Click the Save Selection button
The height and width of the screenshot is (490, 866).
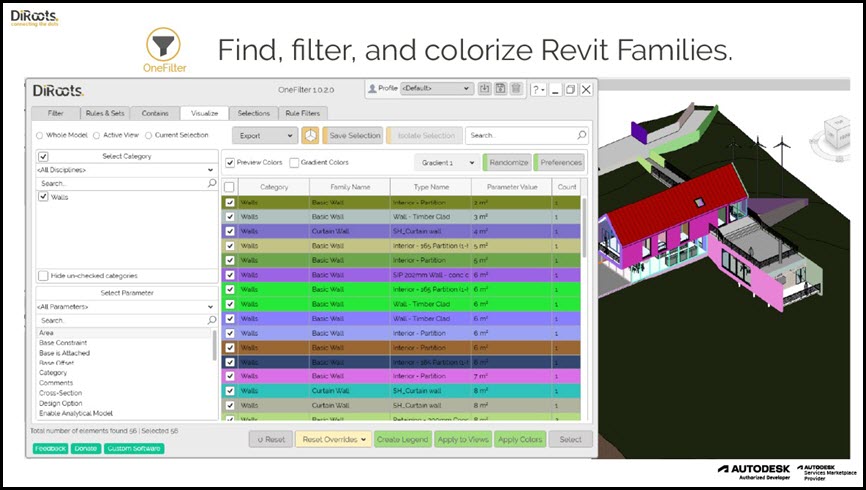coord(353,135)
